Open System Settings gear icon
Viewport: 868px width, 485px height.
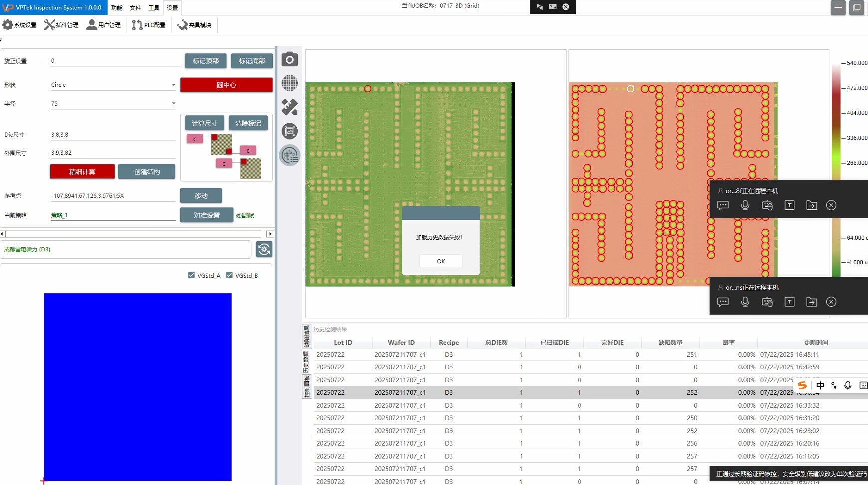pyautogui.click(x=8, y=25)
